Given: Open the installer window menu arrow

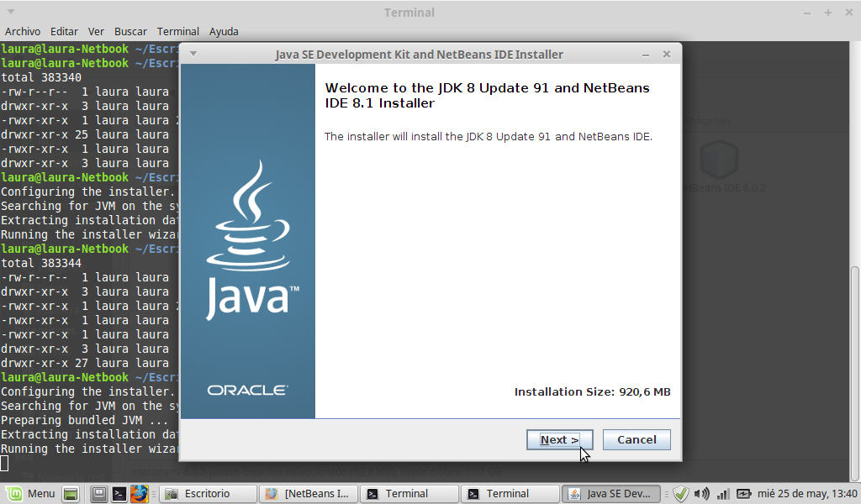Looking at the screenshot, I should 193,54.
